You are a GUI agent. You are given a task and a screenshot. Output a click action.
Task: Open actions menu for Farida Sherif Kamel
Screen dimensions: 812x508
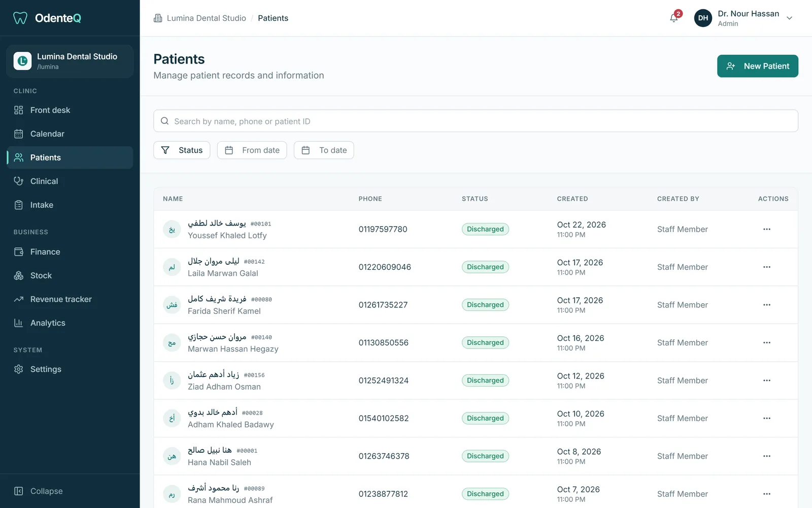click(x=766, y=305)
